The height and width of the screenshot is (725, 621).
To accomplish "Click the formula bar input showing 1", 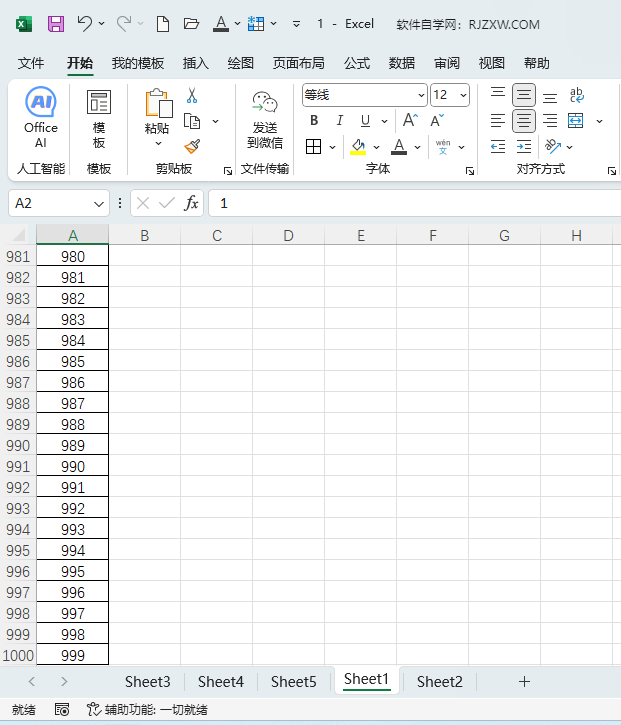I will tap(414, 203).
